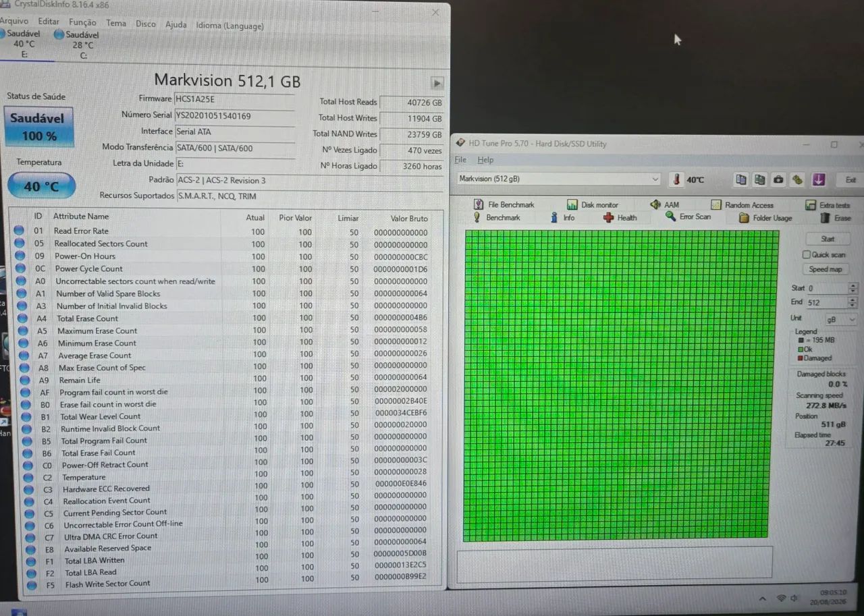The height and width of the screenshot is (616, 864).
Task: Click the copy text to clipboard icon
Action: (741, 179)
